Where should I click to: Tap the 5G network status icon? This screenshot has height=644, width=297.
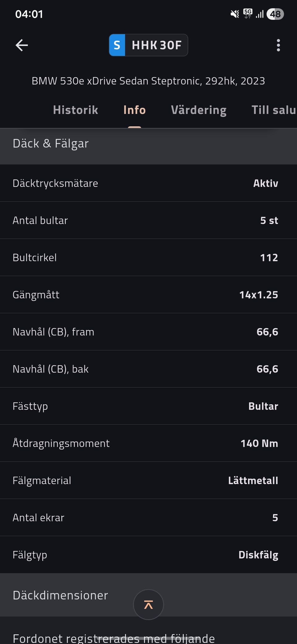click(x=247, y=14)
